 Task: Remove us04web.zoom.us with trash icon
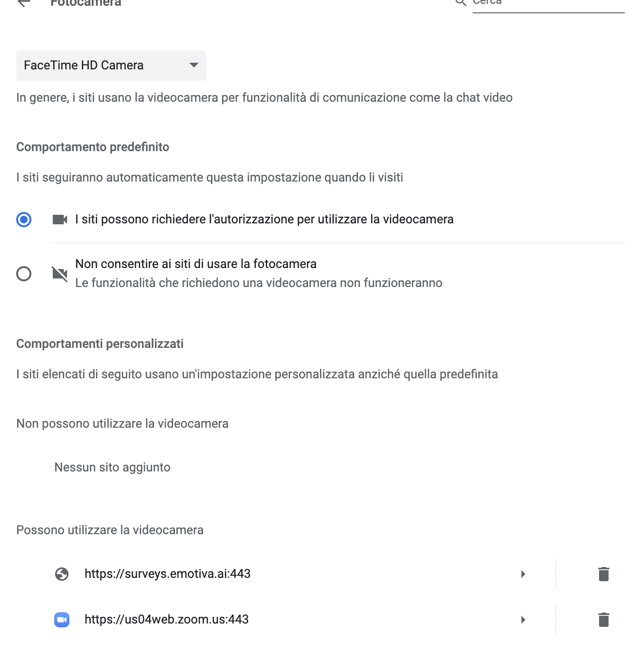pyautogui.click(x=603, y=620)
